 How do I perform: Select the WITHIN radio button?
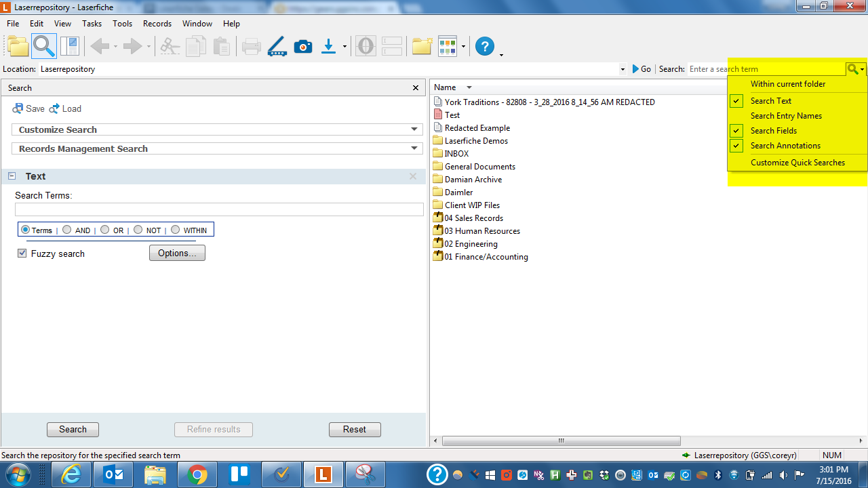click(175, 230)
